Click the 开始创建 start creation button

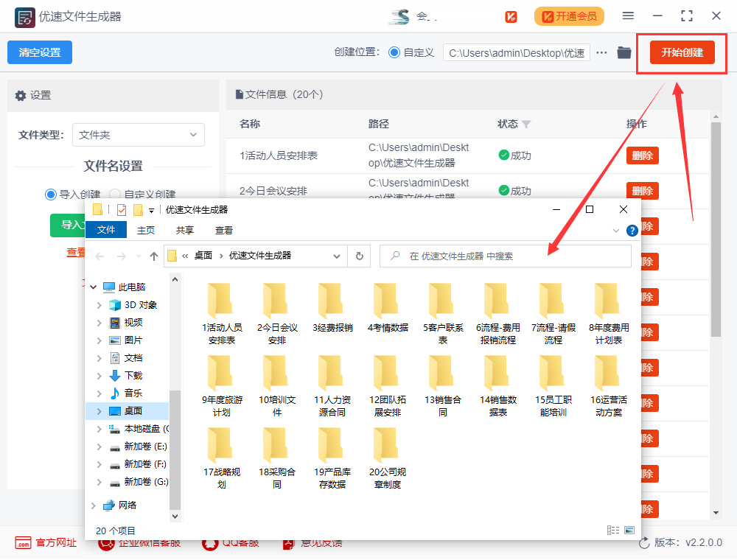[682, 52]
